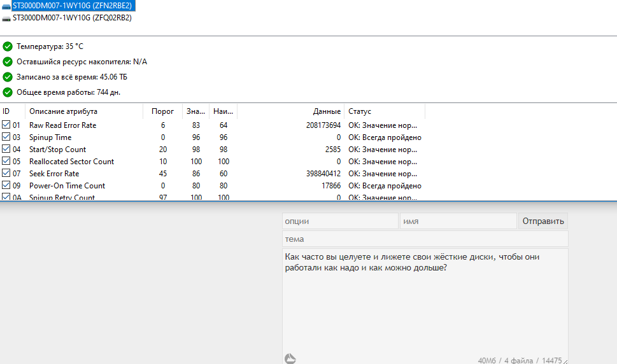Sort by Описание атрибута column header

[x=84, y=111]
